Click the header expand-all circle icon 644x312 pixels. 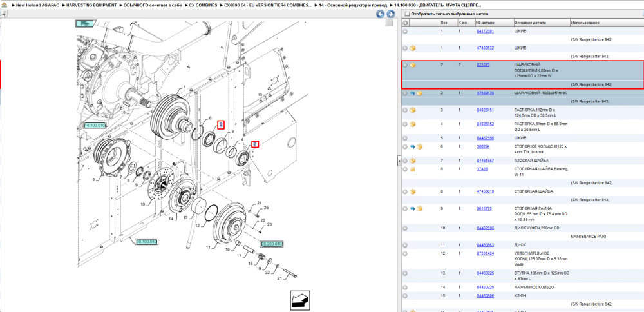pyautogui.click(x=405, y=23)
